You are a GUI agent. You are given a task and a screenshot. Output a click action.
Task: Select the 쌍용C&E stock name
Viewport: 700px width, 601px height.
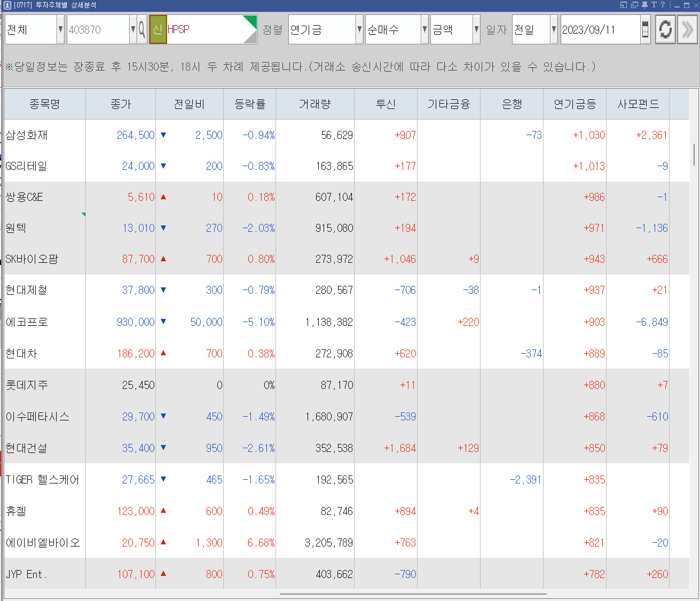[25, 197]
